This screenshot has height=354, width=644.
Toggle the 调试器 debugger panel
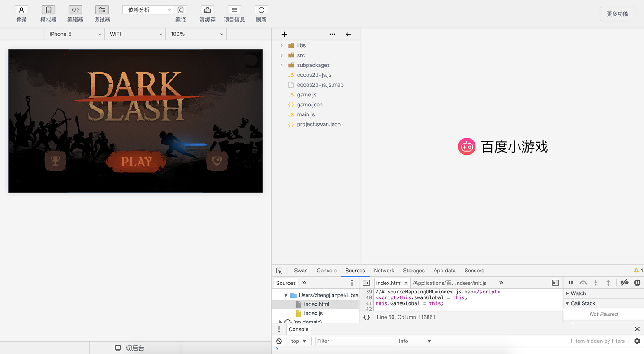(102, 10)
